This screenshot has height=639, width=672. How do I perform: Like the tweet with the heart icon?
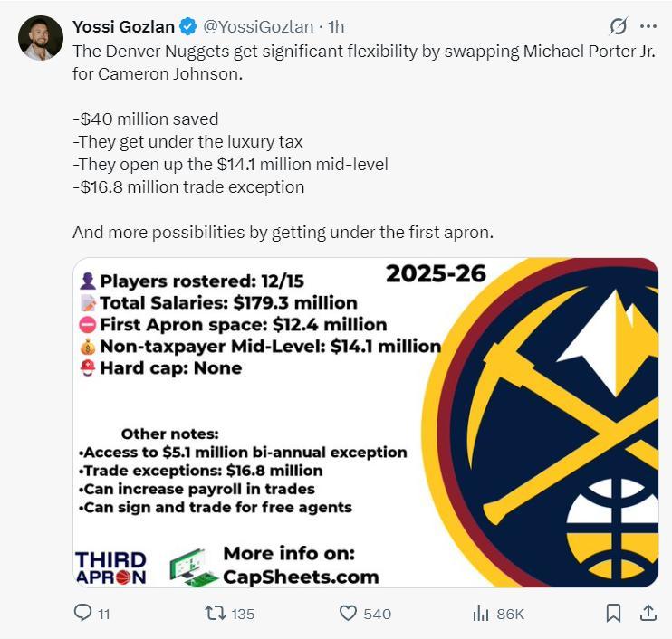(349, 614)
